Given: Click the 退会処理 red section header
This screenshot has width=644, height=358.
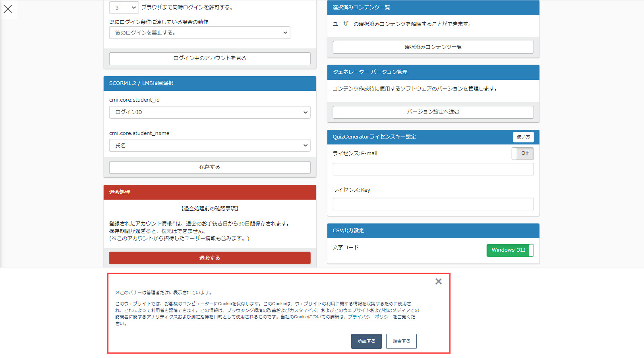Looking at the screenshot, I should [x=209, y=192].
